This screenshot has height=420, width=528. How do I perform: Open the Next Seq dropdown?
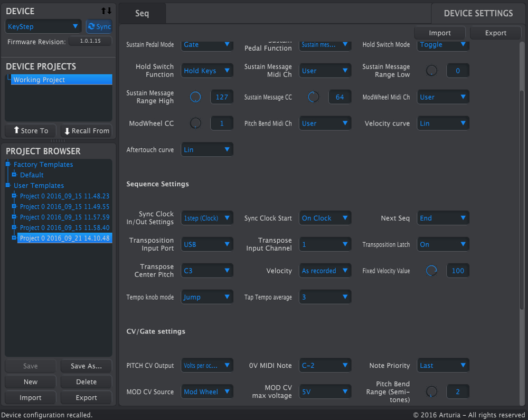[443, 217]
